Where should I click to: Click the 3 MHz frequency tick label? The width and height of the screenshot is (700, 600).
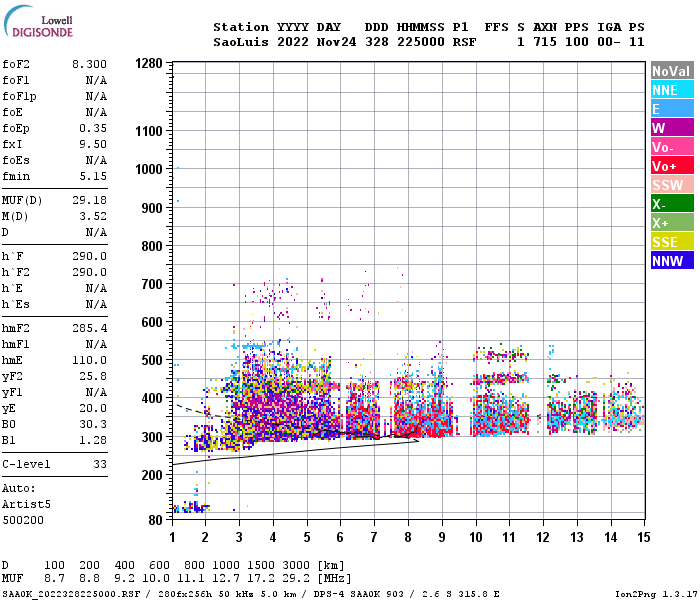(x=239, y=537)
